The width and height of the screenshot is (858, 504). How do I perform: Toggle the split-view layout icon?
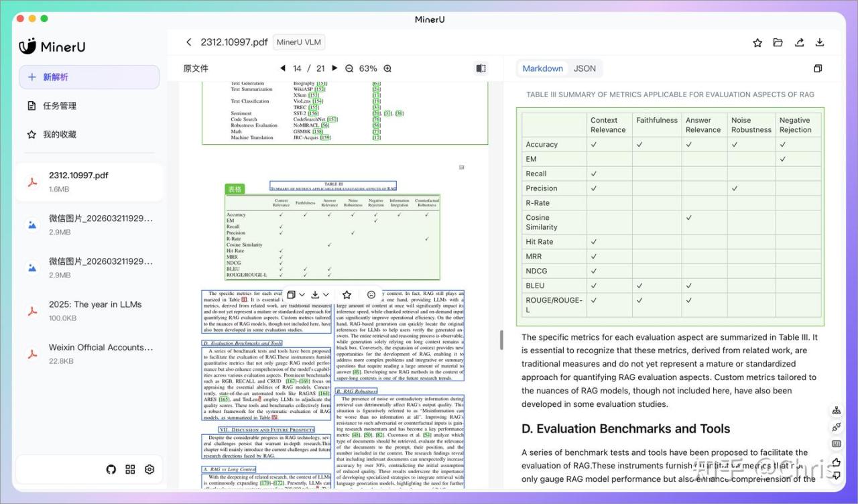(x=481, y=68)
